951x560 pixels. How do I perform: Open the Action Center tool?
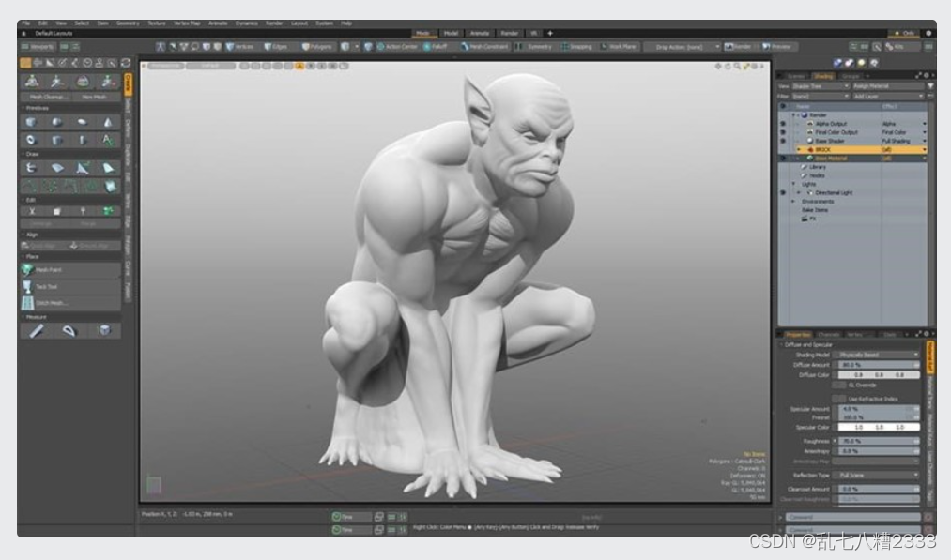[x=395, y=46]
